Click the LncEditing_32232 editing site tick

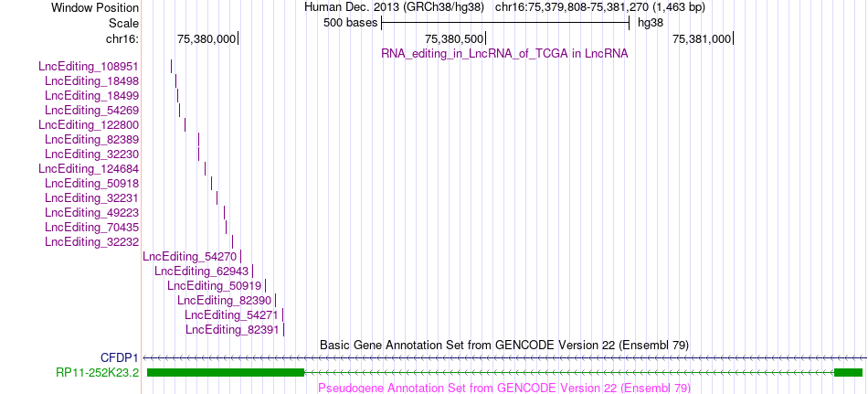[x=232, y=241]
